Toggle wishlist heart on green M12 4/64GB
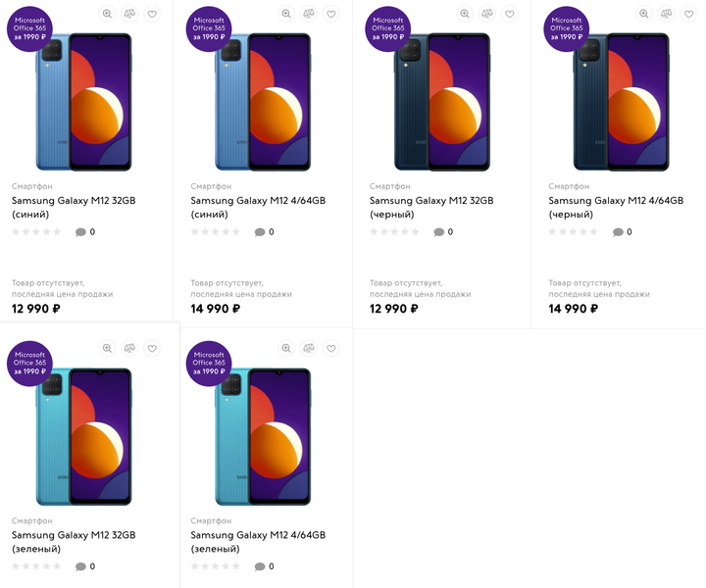706x588 pixels. click(x=331, y=348)
